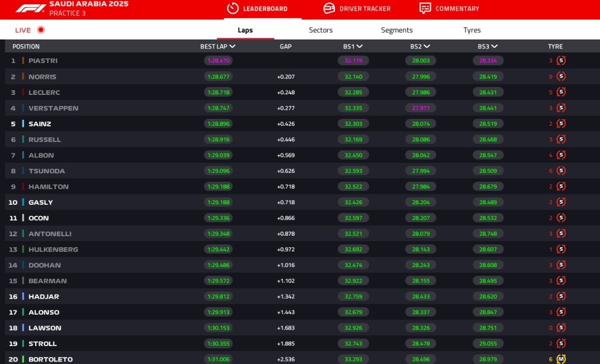600x364 pixels.
Task: Select Sainz driver row name
Action: [39, 124]
